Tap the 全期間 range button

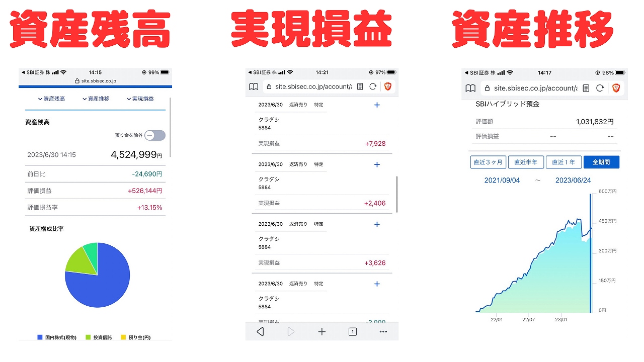pyautogui.click(x=602, y=161)
